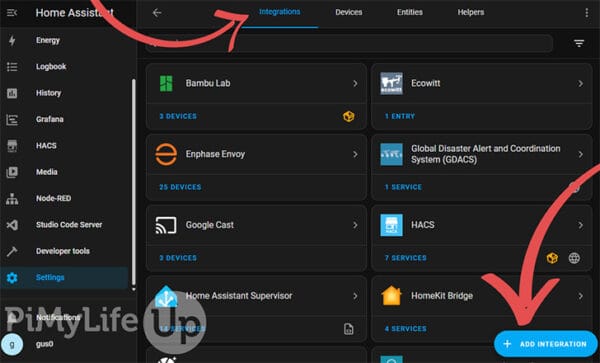The height and width of the screenshot is (363, 600).
Task: Switch to the Helpers tab
Action: pos(471,12)
